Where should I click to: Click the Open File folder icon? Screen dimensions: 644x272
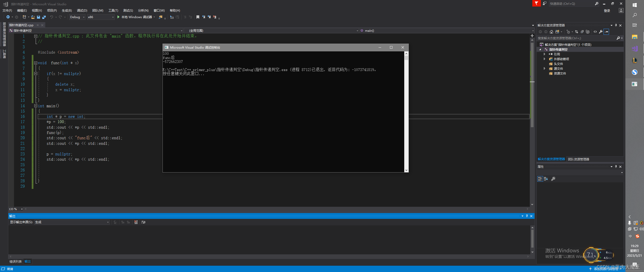(x=33, y=17)
